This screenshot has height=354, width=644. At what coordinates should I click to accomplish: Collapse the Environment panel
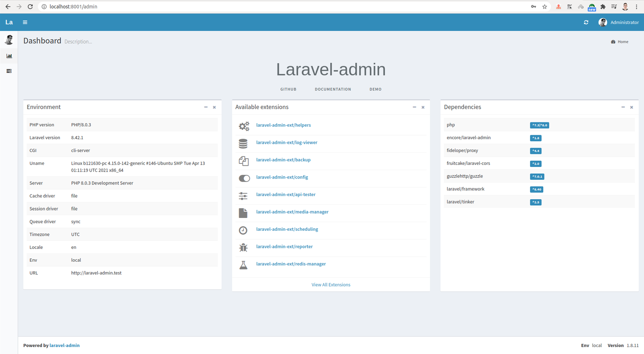pyautogui.click(x=206, y=107)
